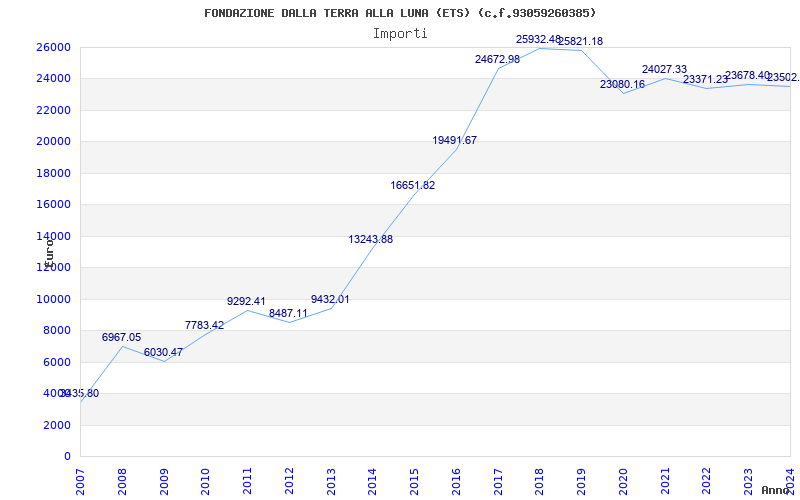Click the data label 6030.47
This screenshot has height=500, width=800.
[x=163, y=353]
